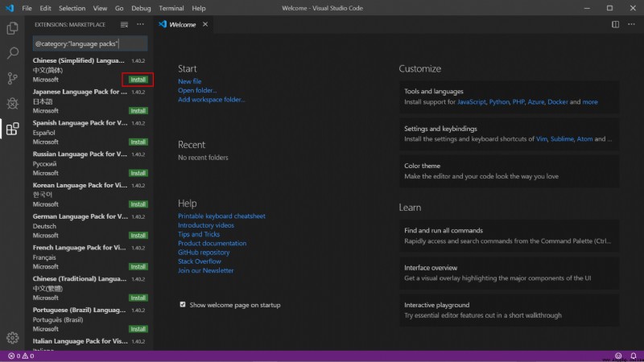The image size is (644, 362).
Task: Click the New file link
Action: coord(190,81)
